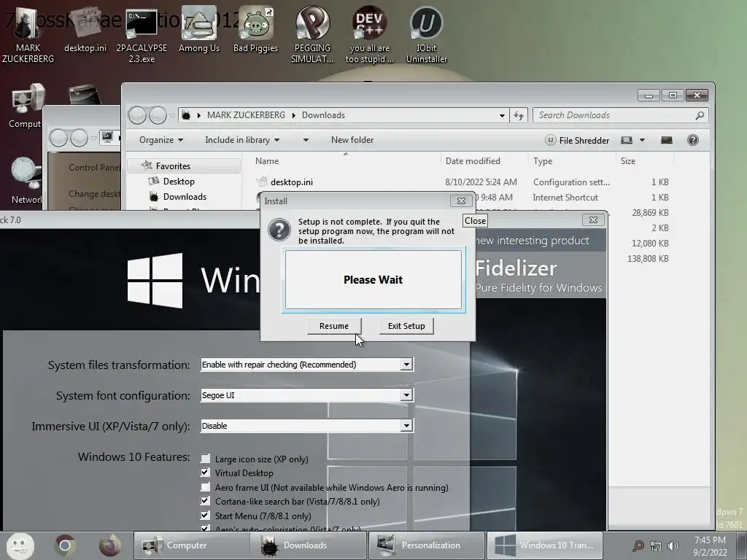Click Show desktop at taskbar's right end
The height and width of the screenshot is (560, 747).
pos(742,545)
